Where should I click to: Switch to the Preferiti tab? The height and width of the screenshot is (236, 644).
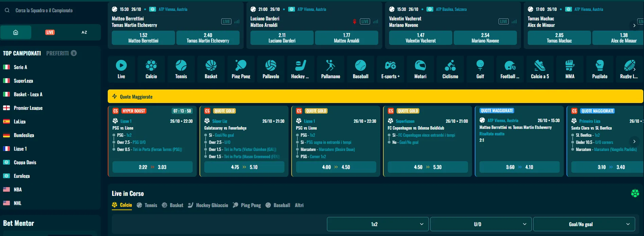point(61,53)
